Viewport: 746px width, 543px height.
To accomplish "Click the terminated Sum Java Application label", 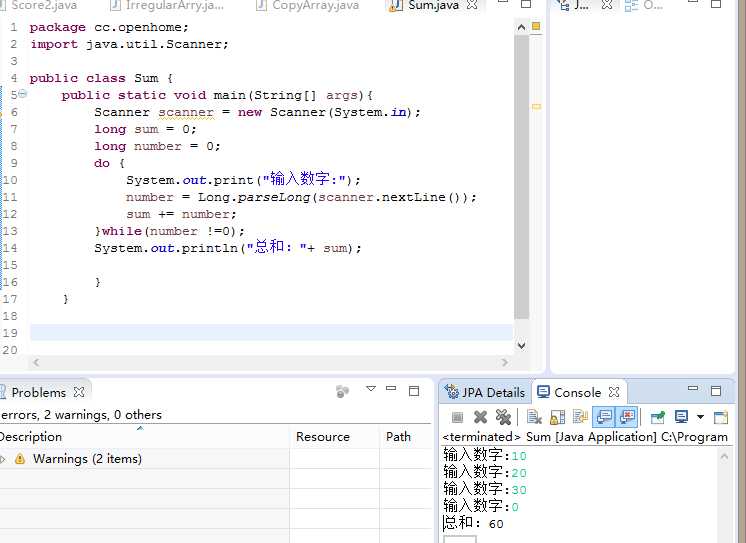I will [x=585, y=436].
